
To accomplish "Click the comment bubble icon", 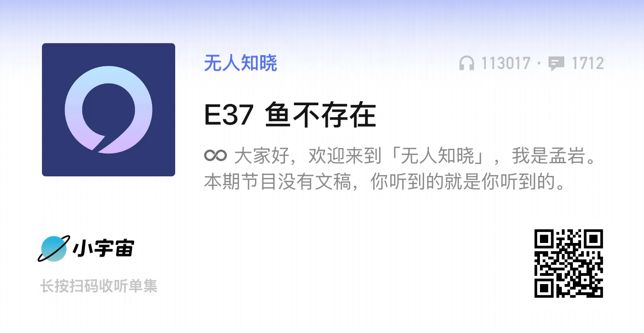I will 556,64.
